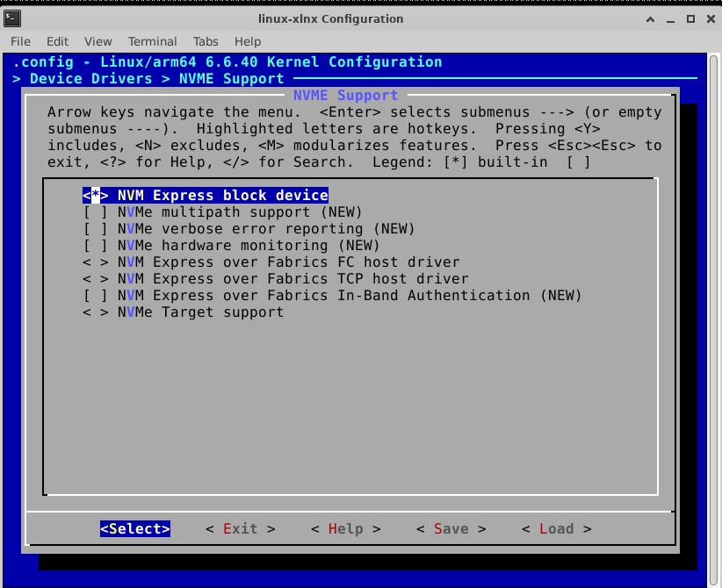Select the NVM Express block device entry

point(222,196)
